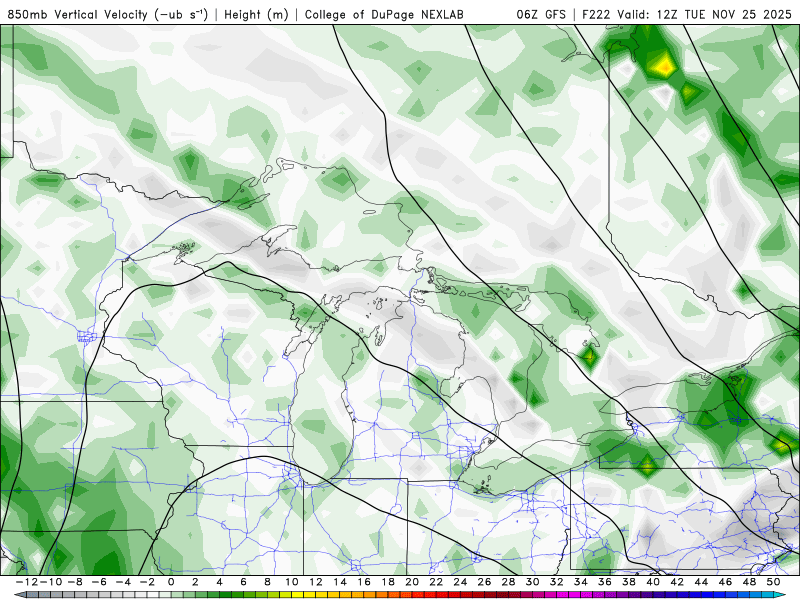The image size is (800, 600).
Task: Click the '12' color scale label
Action: tap(315, 582)
